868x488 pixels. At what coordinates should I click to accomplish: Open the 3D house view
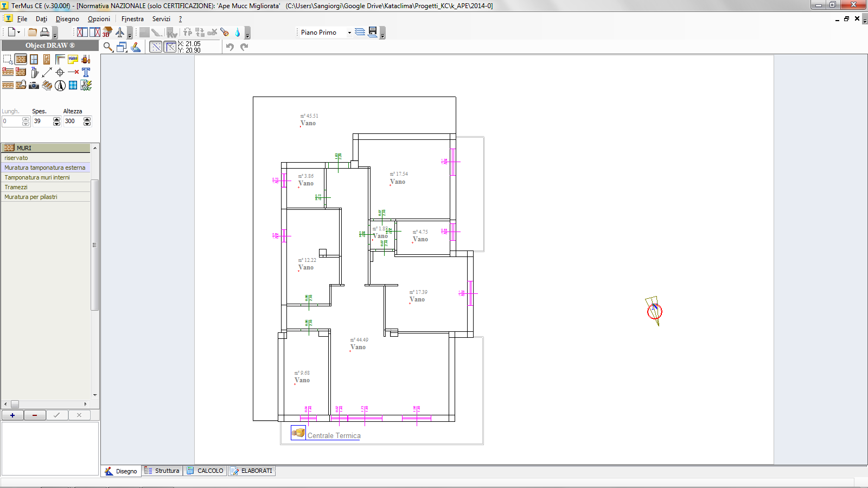point(107,33)
